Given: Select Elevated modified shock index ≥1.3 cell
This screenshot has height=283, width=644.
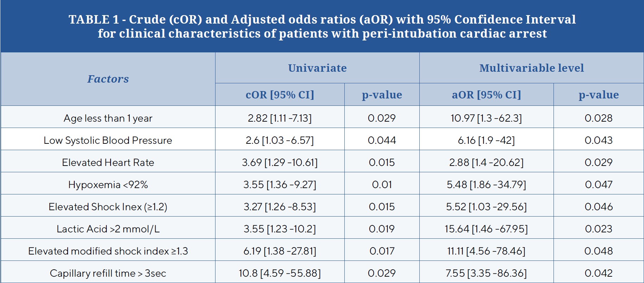Looking at the screenshot, I should point(108,251).
